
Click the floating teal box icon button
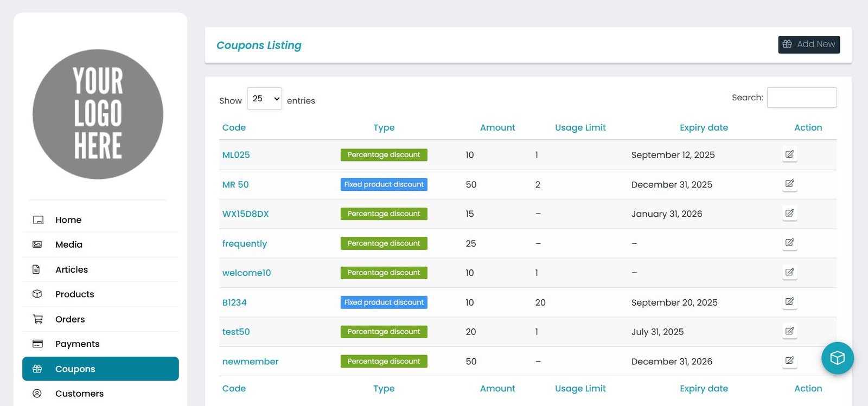837,358
